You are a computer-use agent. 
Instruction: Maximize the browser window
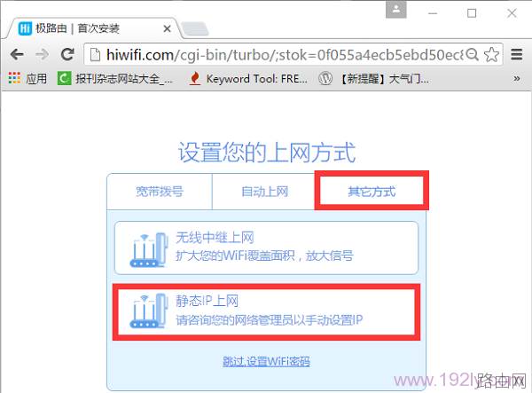tap(472, 13)
